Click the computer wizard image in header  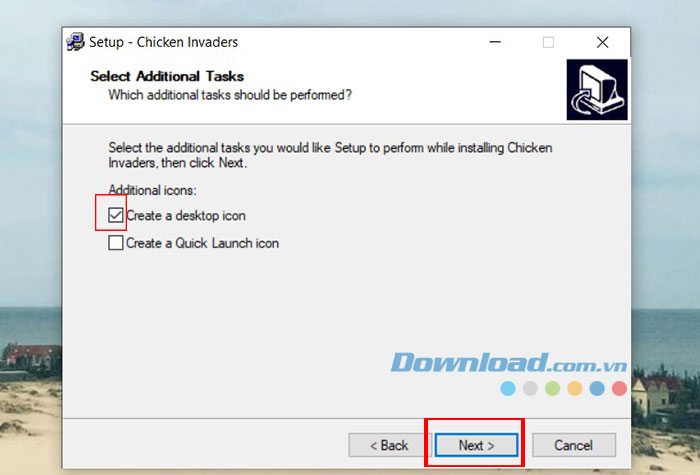click(x=597, y=90)
